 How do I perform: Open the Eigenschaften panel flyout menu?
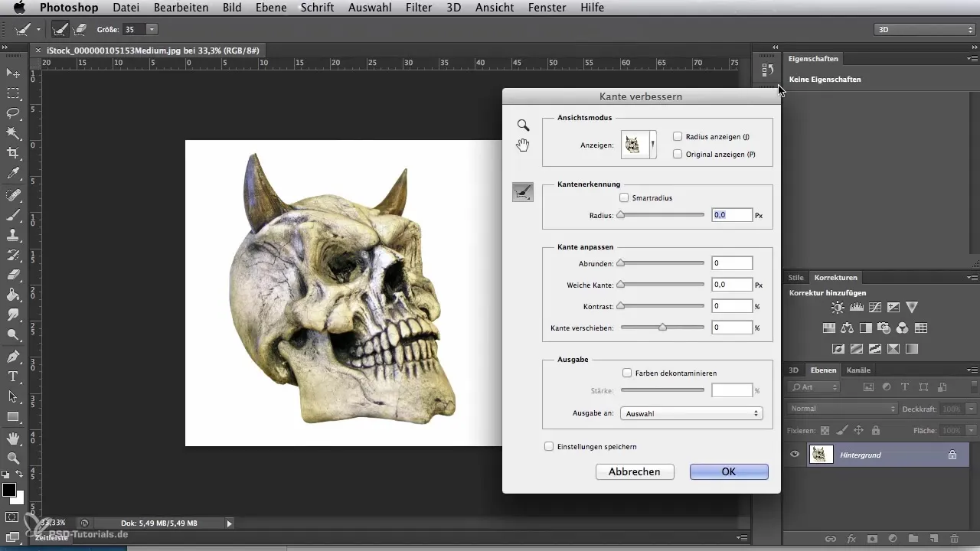click(971, 58)
